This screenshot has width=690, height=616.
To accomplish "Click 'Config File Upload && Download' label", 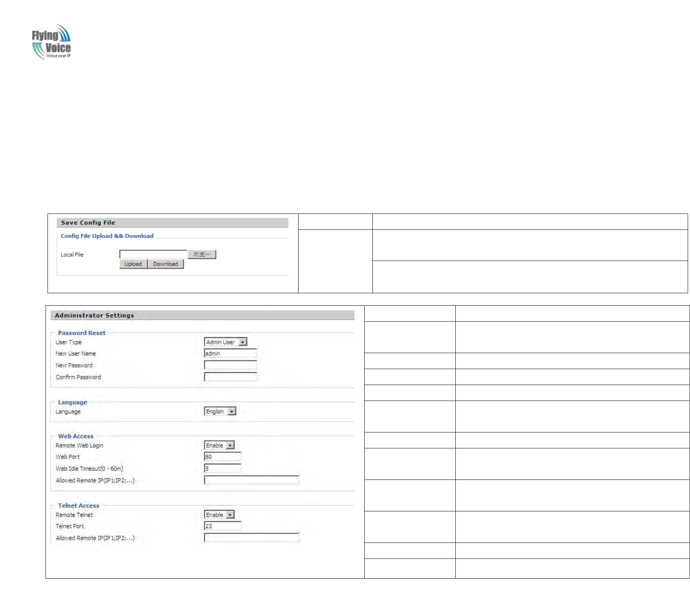I will [x=107, y=236].
